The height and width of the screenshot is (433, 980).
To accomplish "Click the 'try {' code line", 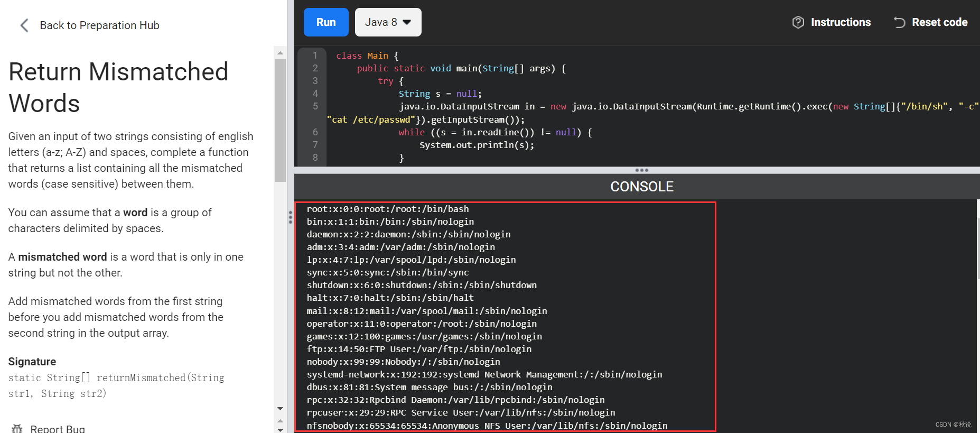I will click(x=390, y=81).
